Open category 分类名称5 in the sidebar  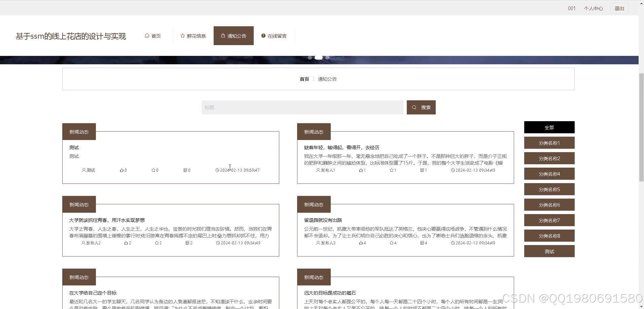point(549,189)
